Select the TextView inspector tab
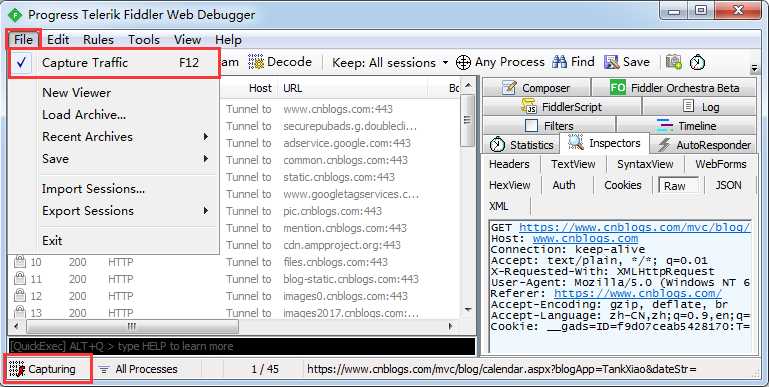Image resolution: width=769 pixels, height=387 pixels. [573, 164]
